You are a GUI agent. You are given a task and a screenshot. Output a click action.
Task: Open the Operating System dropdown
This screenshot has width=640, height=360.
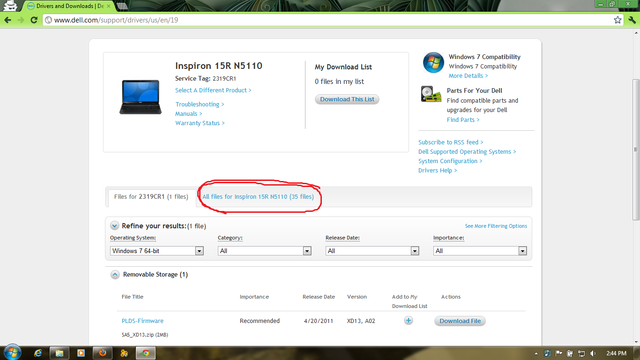pos(157,251)
